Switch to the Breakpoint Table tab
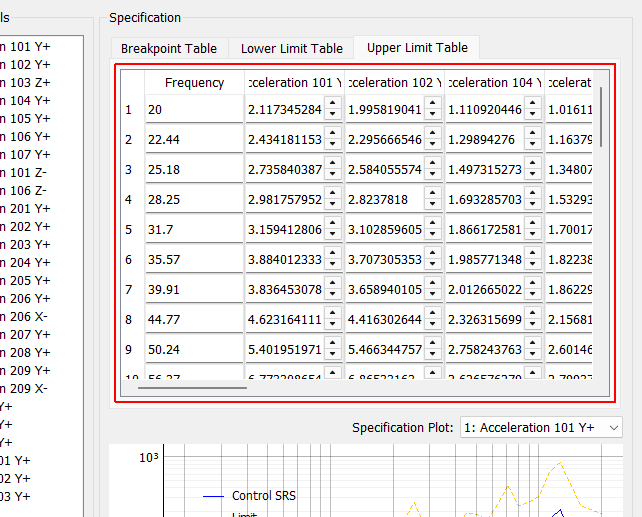642x517 pixels. 169,49
